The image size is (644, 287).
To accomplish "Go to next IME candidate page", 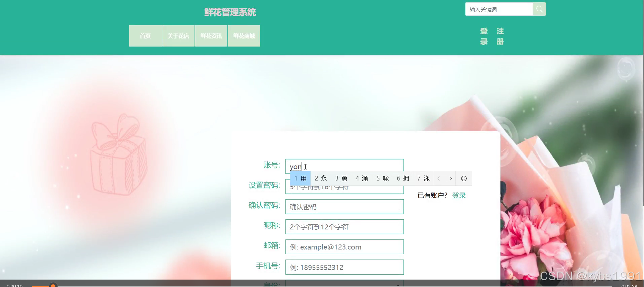I will (451, 178).
